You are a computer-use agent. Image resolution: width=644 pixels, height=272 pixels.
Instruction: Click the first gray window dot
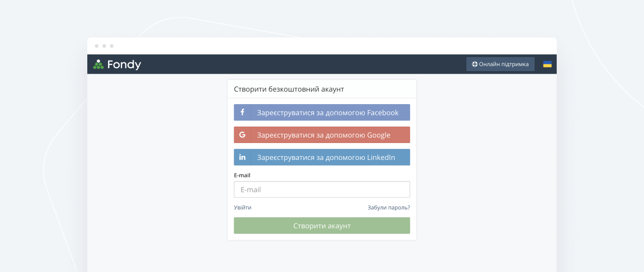pyautogui.click(x=97, y=46)
